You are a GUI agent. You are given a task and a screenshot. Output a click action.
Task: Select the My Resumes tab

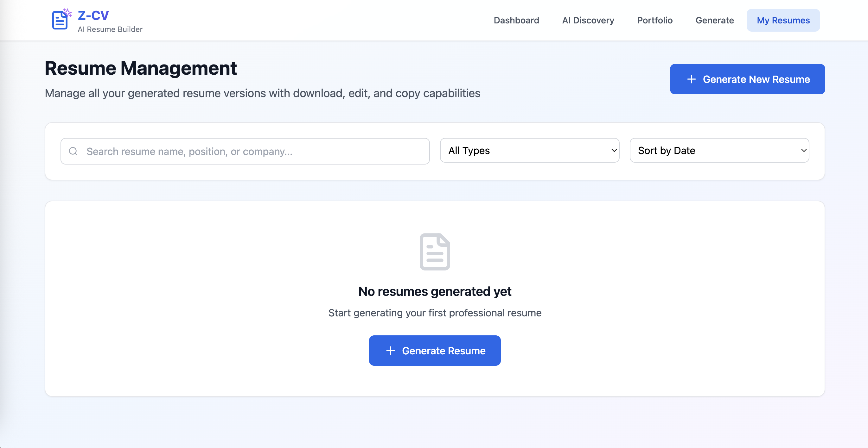783,20
